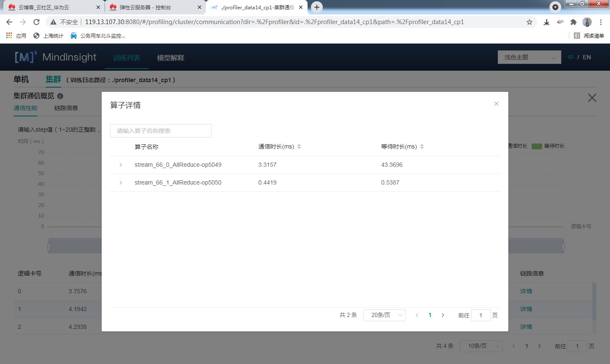
Task: Click the MindInsight logo
Action: (x=55, y=57)
